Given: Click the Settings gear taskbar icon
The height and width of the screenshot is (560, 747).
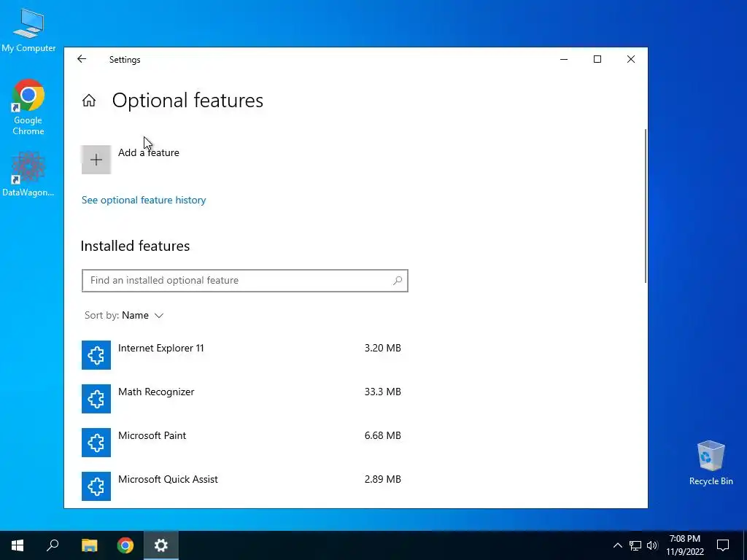Looking at the screenshot, I should point(161,545).
